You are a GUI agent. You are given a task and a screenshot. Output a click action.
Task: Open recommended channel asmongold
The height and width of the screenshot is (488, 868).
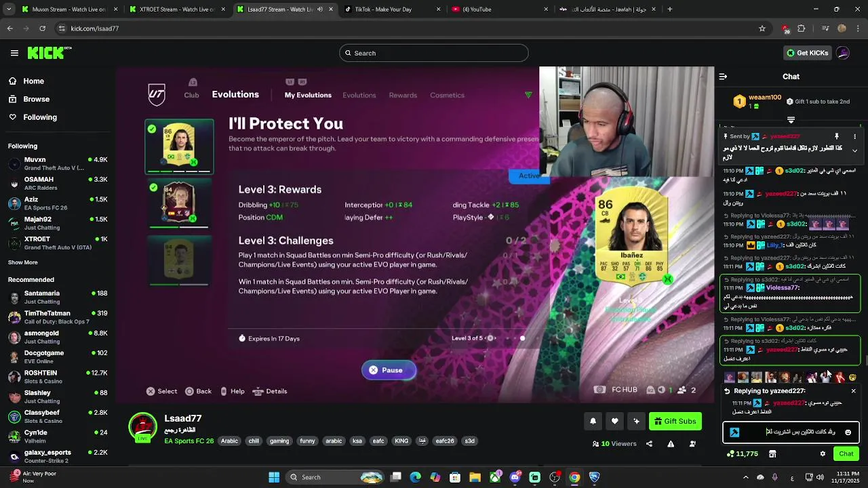point(58,337)
